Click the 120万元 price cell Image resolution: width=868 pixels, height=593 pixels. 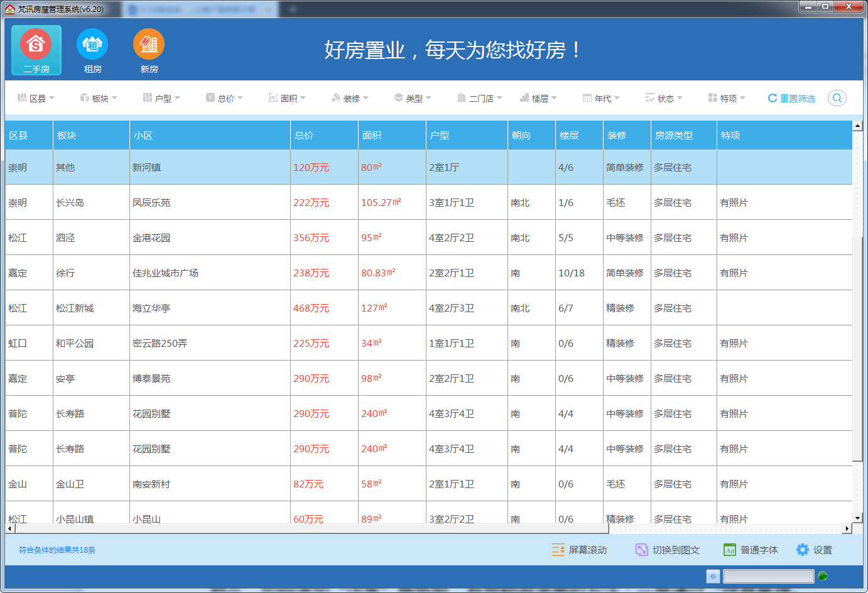(324, 167)
